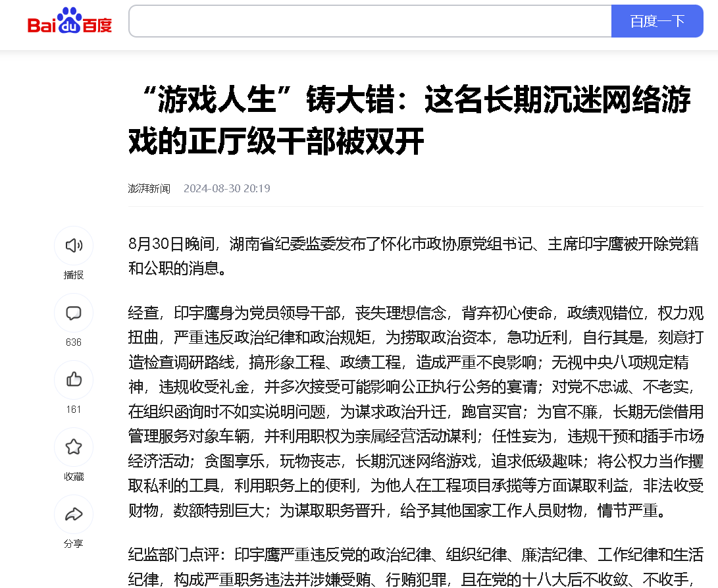Click the speaker icon to play audio broadcast

(74, 246)
